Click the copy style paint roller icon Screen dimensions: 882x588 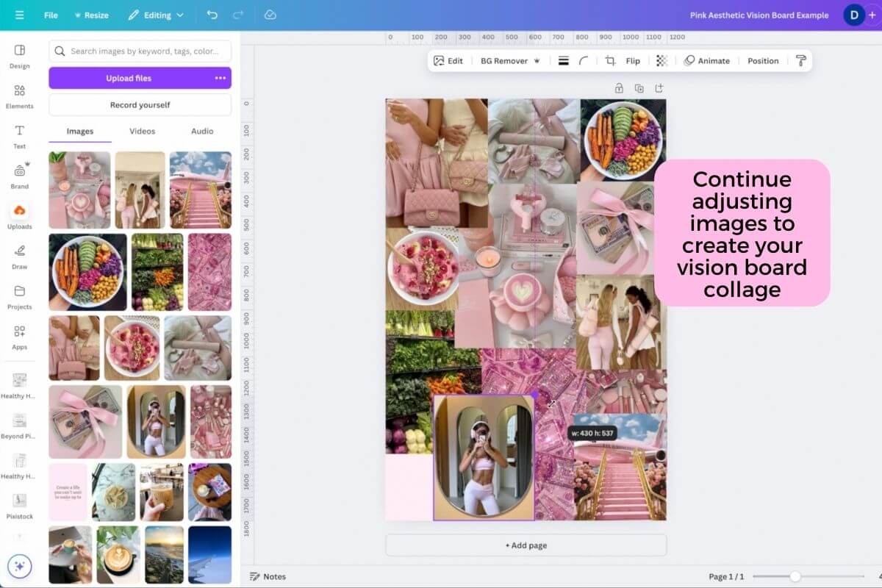click(x=800, y=61)
